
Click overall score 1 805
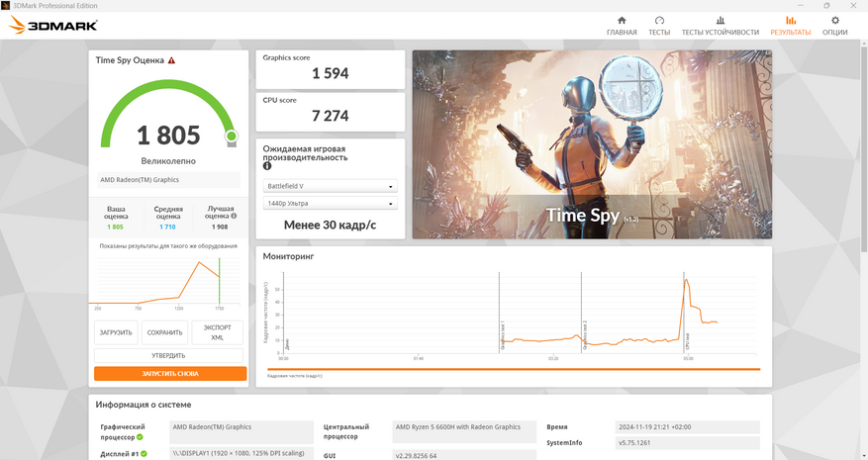click(x=168, y=136)
